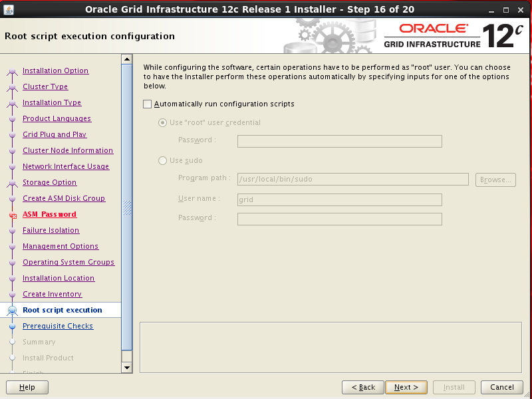532x399 pixels.
Task: Select the Root script execution step
Action: [63, 310]
